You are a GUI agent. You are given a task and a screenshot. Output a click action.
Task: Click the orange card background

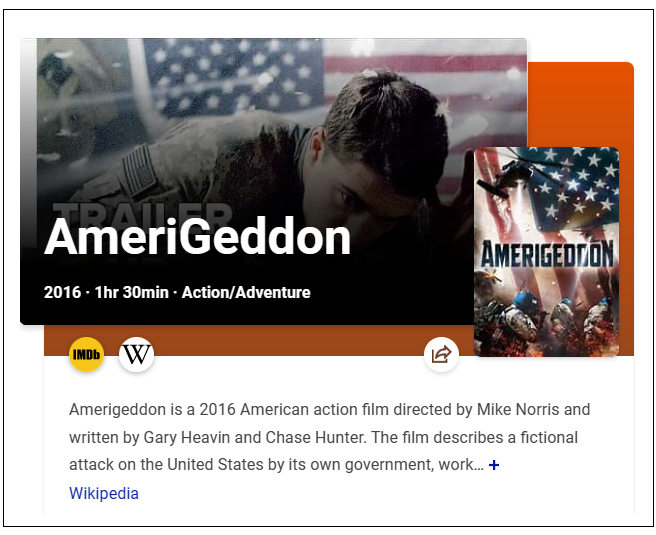pos(582,105)
